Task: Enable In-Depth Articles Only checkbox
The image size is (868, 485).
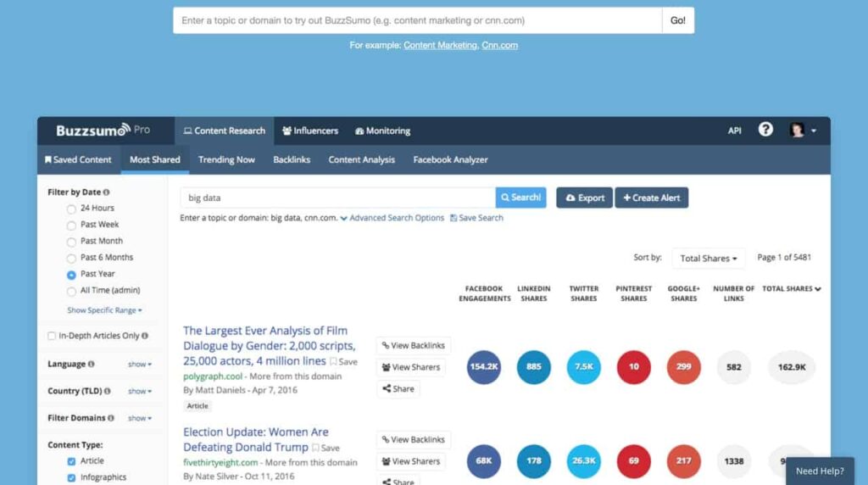Action: point(53,336)
